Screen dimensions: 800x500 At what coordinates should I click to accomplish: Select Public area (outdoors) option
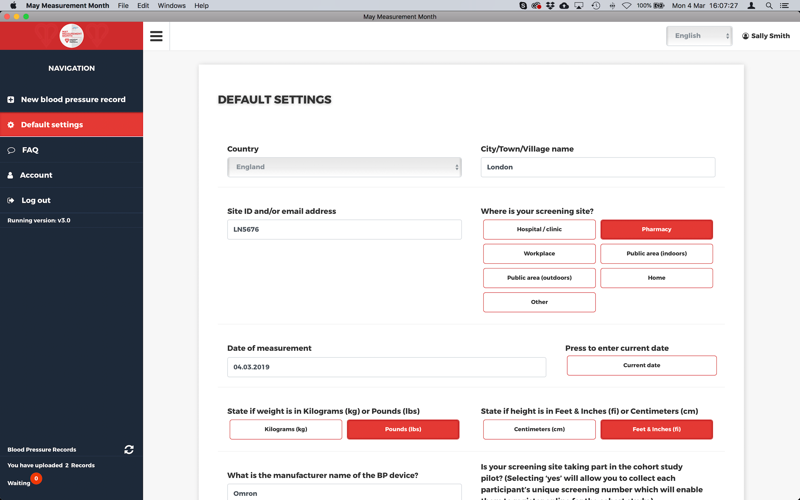pos(539,278)
